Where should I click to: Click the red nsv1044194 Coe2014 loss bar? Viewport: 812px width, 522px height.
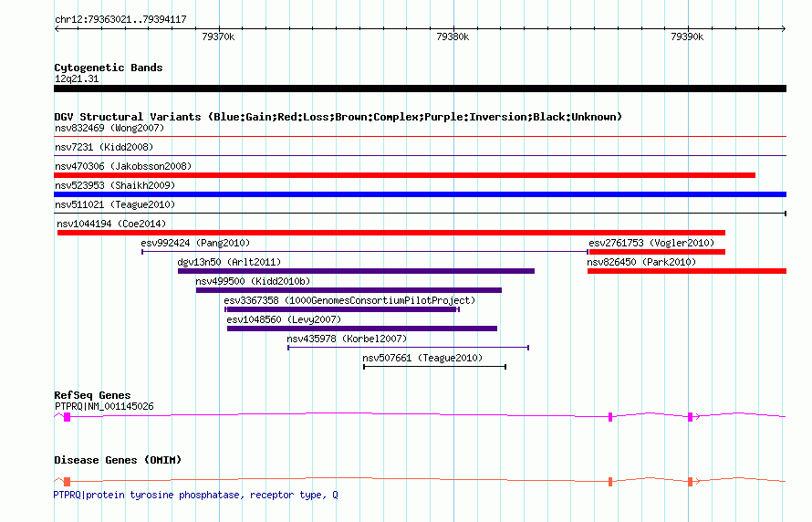click(391, 233)
